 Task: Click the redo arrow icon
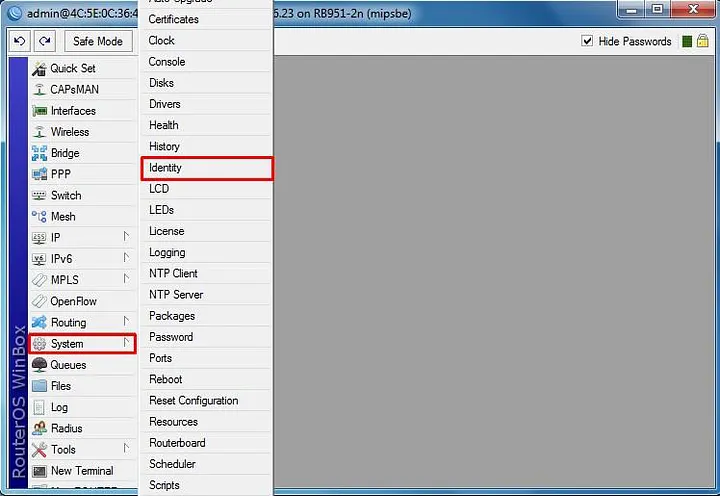pos(45,41)
